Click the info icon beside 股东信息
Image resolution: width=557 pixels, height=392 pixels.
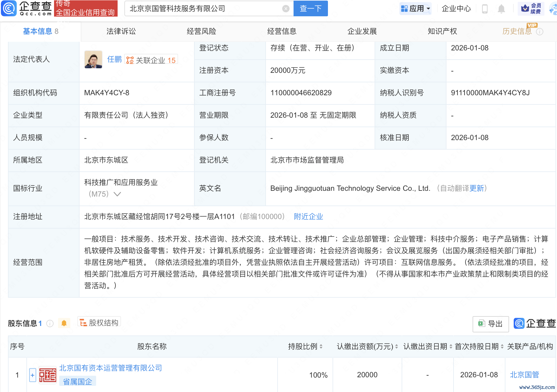point(50,323)
